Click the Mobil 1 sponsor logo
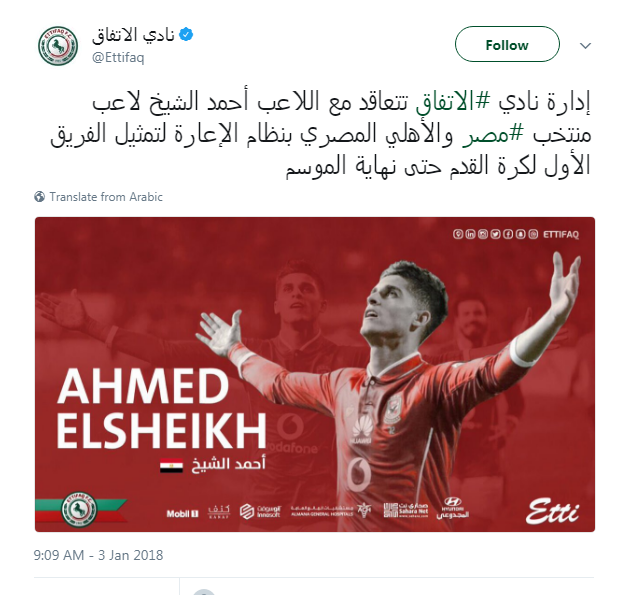622x595 pixels. pyautogui.click(x=182, y=513)
